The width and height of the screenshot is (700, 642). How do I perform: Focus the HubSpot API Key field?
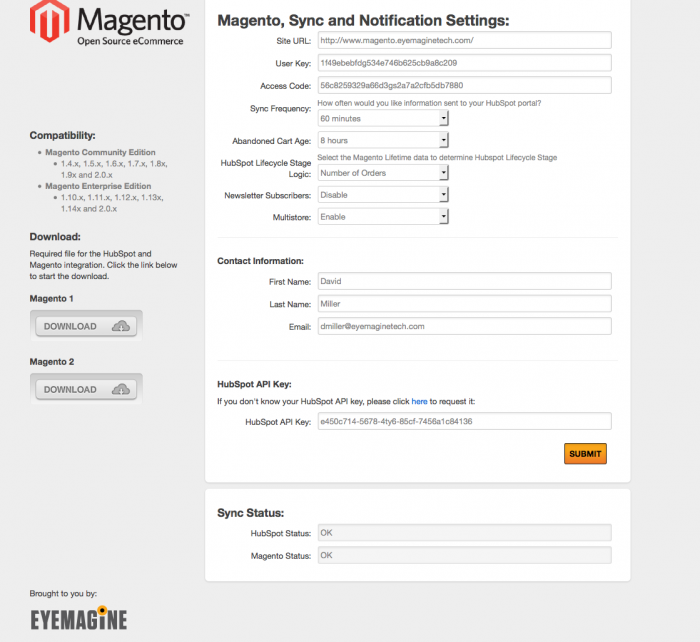click(464, 421)
